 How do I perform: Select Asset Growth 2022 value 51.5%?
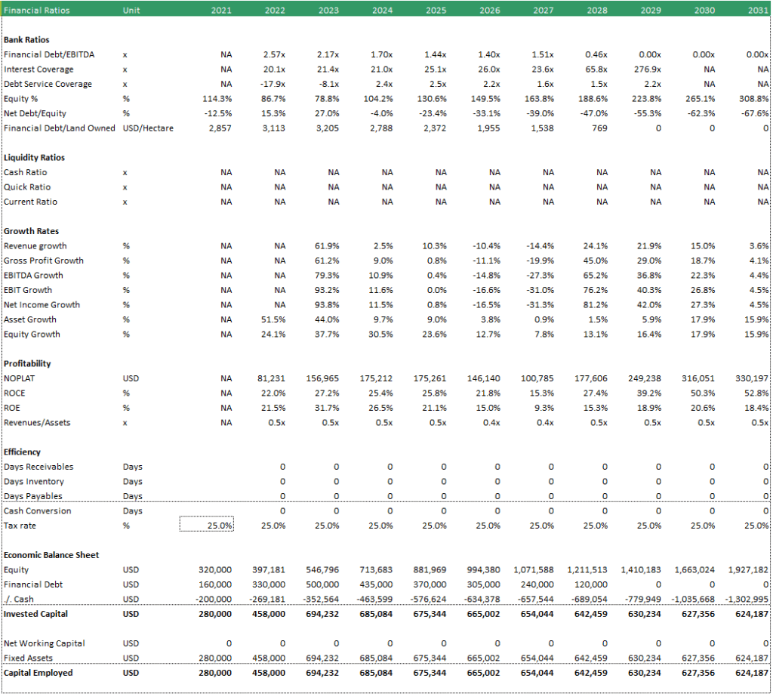tap(273, 319)
